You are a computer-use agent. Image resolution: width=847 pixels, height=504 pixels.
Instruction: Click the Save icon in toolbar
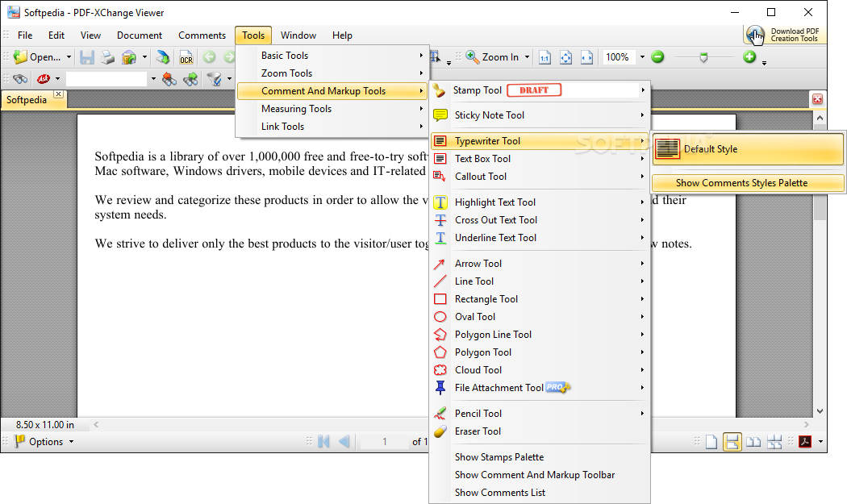[87, 56]
